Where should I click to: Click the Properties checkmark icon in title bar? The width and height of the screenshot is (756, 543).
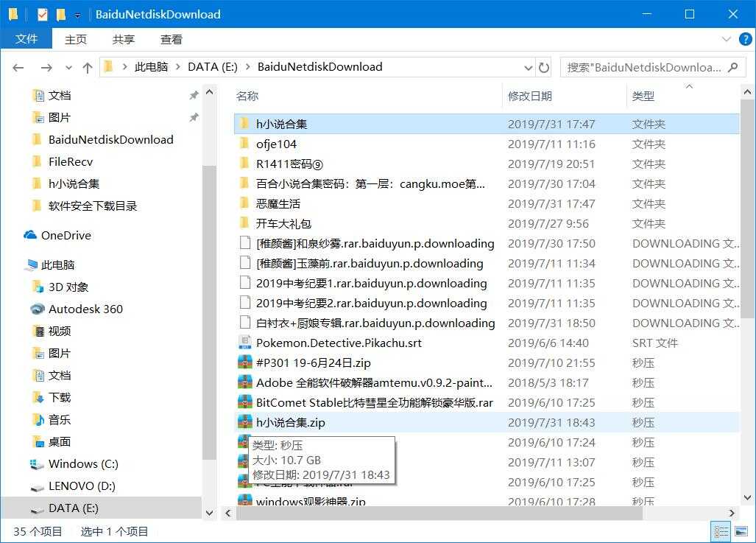[x=43, y=15]
